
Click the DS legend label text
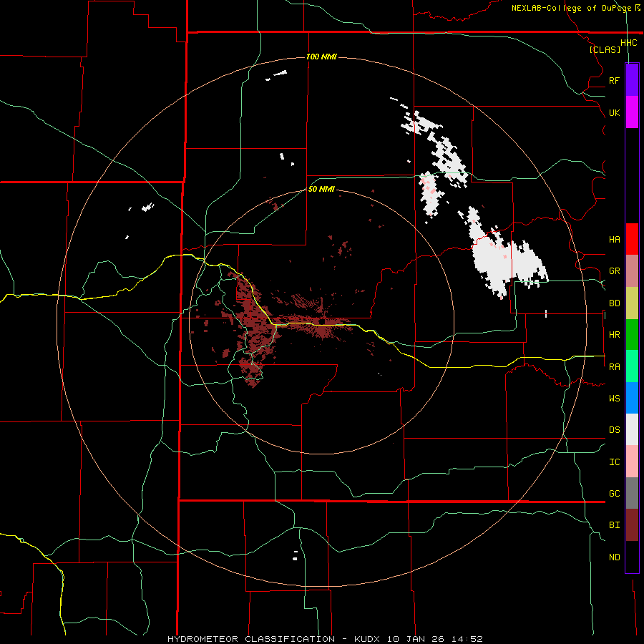[x=615, y=429]
